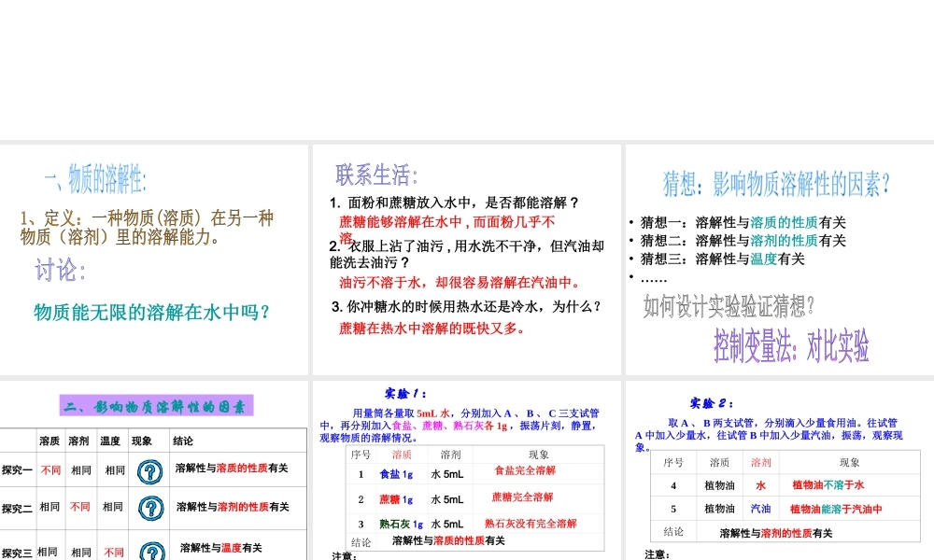Click the 食盐 1g cell in 实验1 table
Screen dimensions: 934x560
click(396, 474)
